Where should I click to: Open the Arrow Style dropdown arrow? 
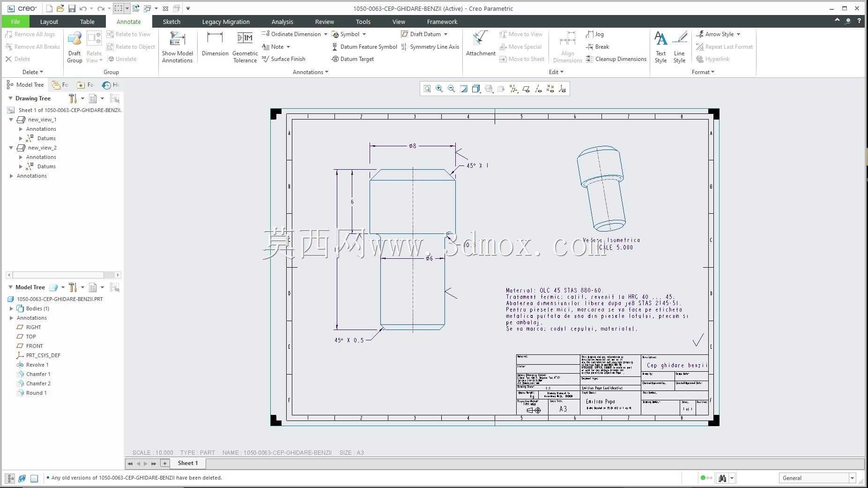[x=738, y=34]
